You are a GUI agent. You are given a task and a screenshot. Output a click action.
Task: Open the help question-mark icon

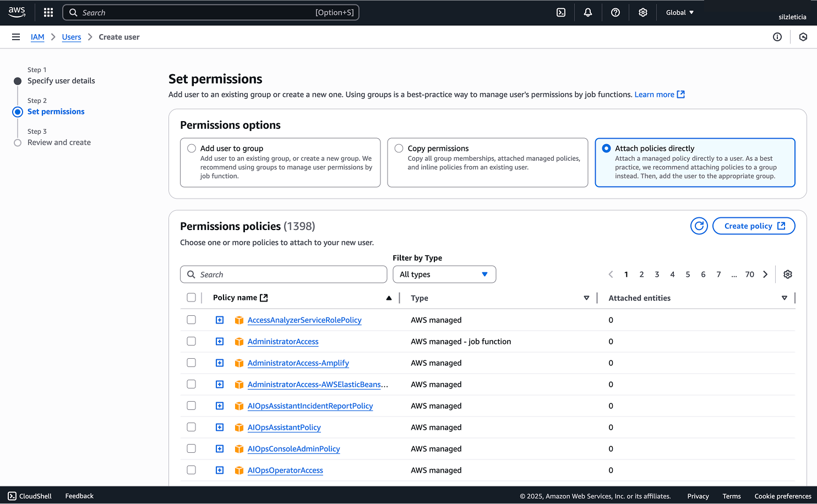coord(616,12)
